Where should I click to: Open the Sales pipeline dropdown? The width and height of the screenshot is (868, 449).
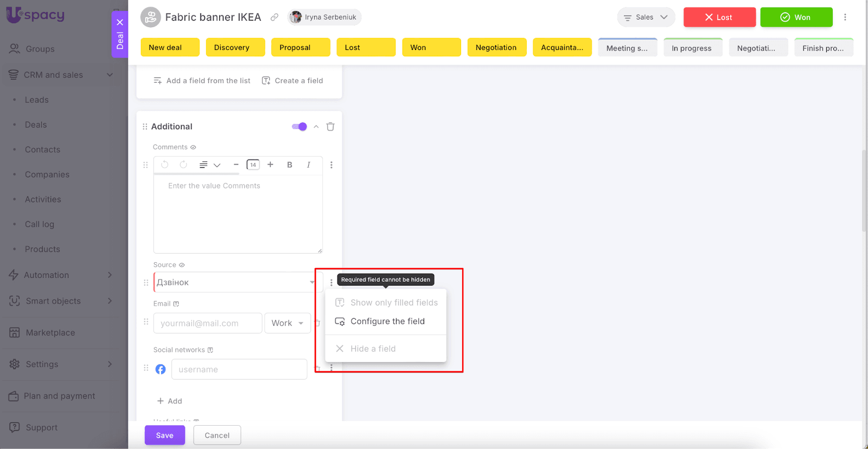646,17
